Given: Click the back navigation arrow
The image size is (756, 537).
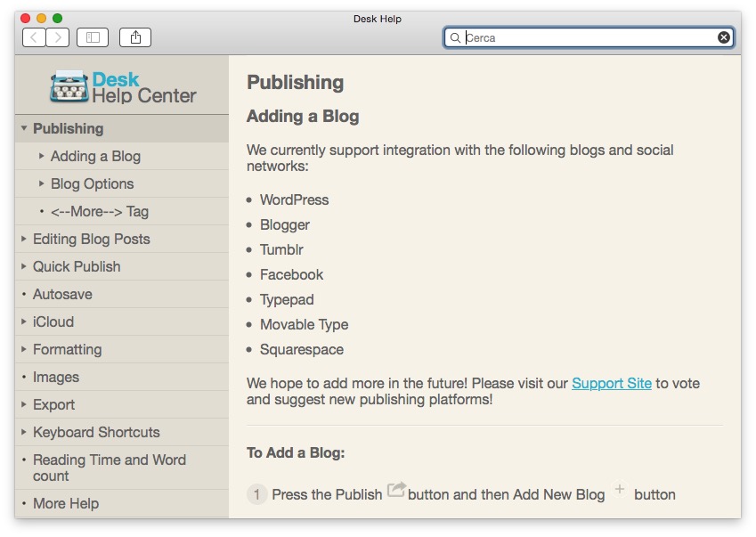Looking at the screenshot, I should pyautogui.click(x=35, y=37).
